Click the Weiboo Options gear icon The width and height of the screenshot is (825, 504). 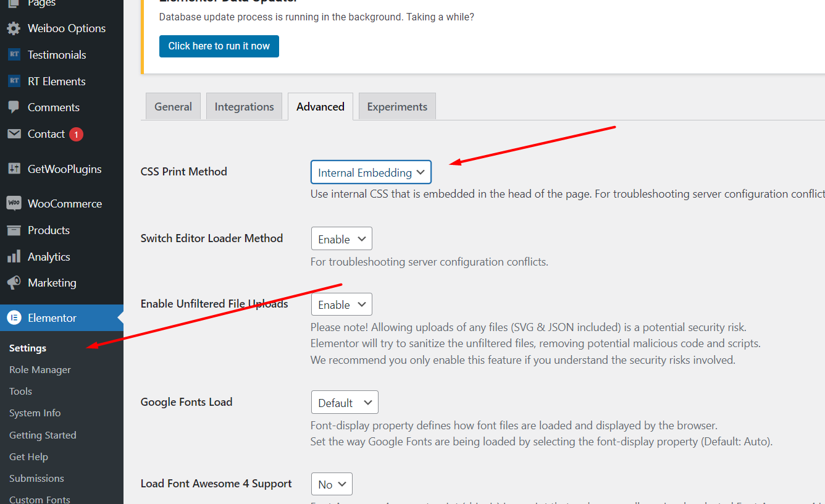pyautogui.click(x=14, y=28)
